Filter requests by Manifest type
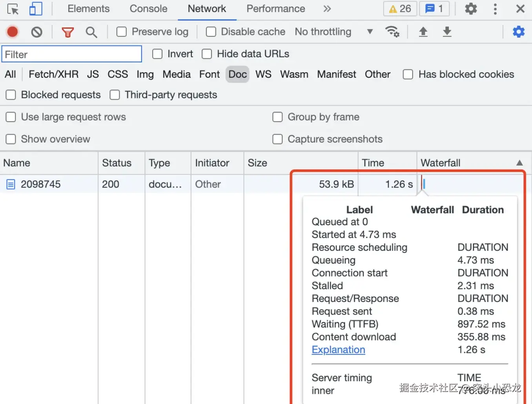Viewport: 532px width, 404px height. 337,74
